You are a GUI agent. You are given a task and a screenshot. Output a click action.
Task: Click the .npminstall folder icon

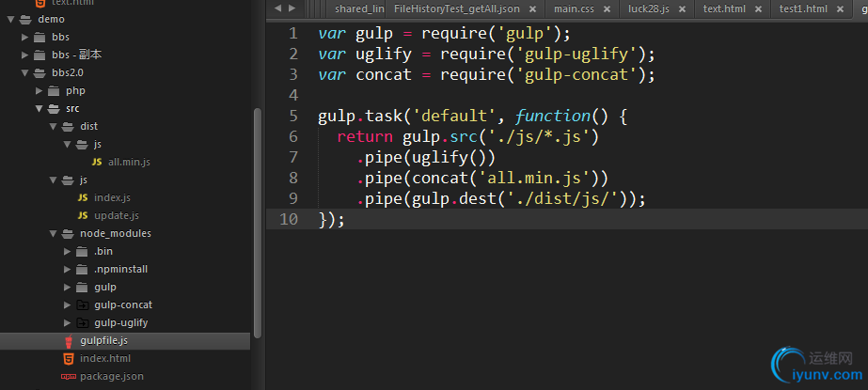(82, 270)
